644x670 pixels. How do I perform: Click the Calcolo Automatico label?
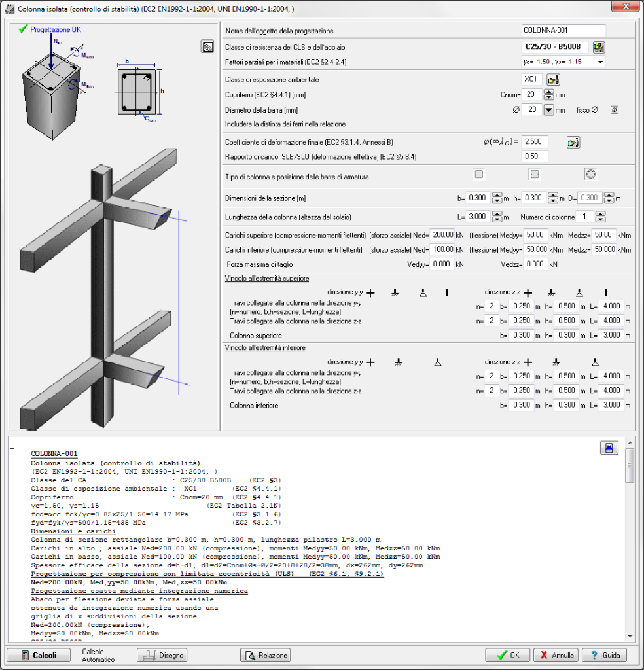(98, 656)
